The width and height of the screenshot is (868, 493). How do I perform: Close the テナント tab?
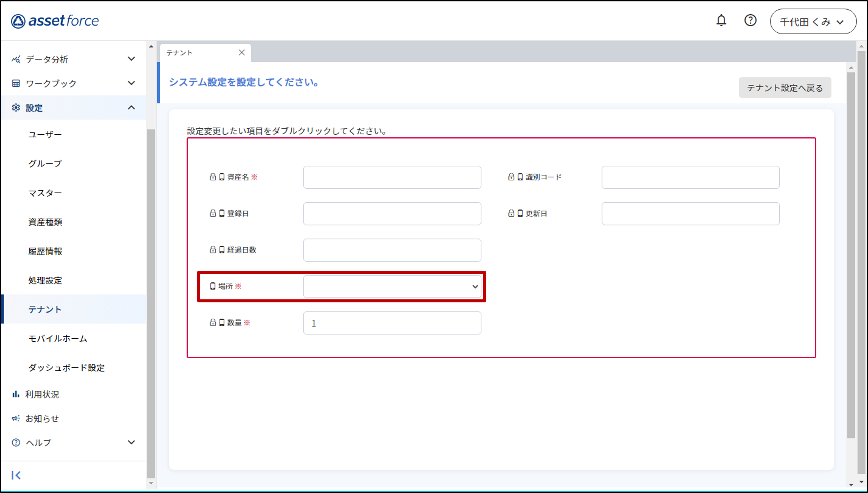(242, 53)
